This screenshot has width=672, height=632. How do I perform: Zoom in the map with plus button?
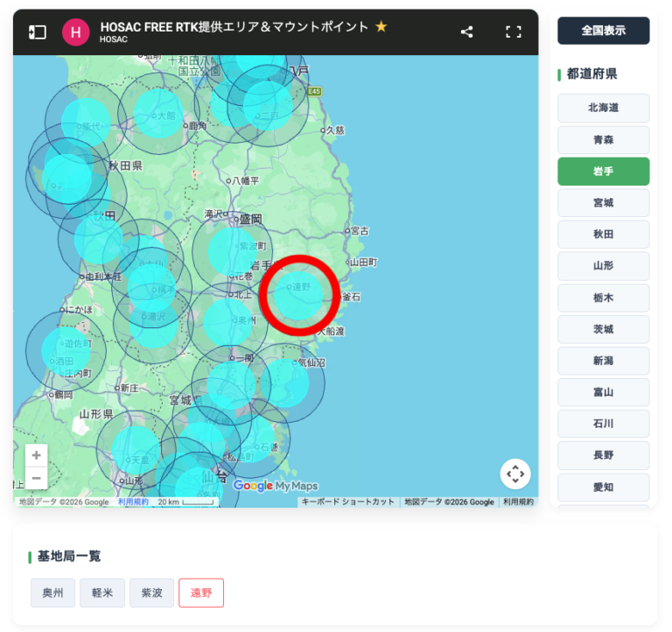37,455
